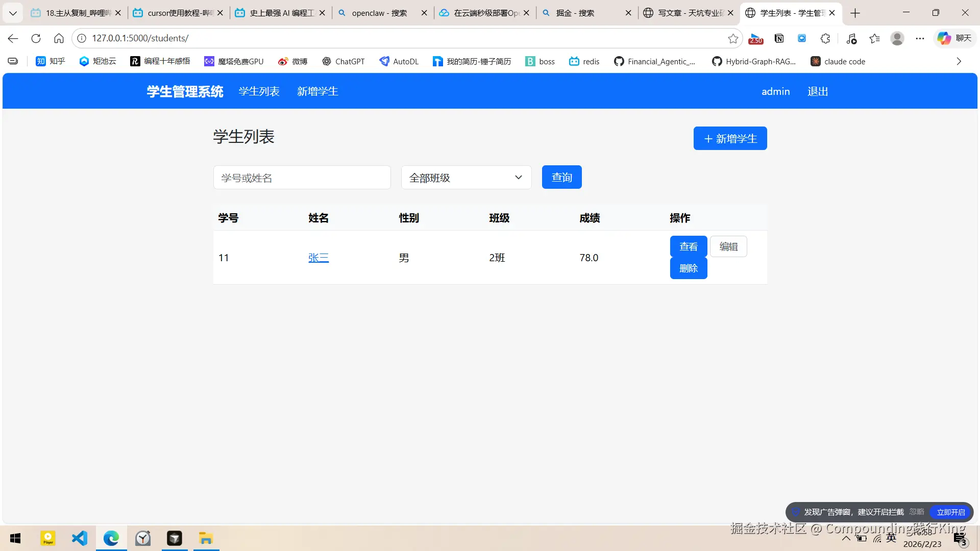Expand the bookmarks overflow chevron

959,61
